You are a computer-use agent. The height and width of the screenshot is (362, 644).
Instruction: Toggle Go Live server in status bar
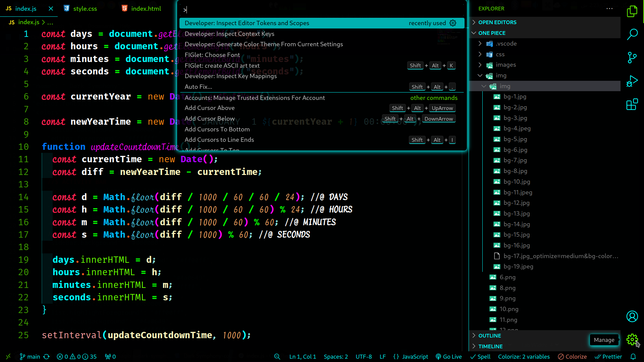(x=448, y=357)
